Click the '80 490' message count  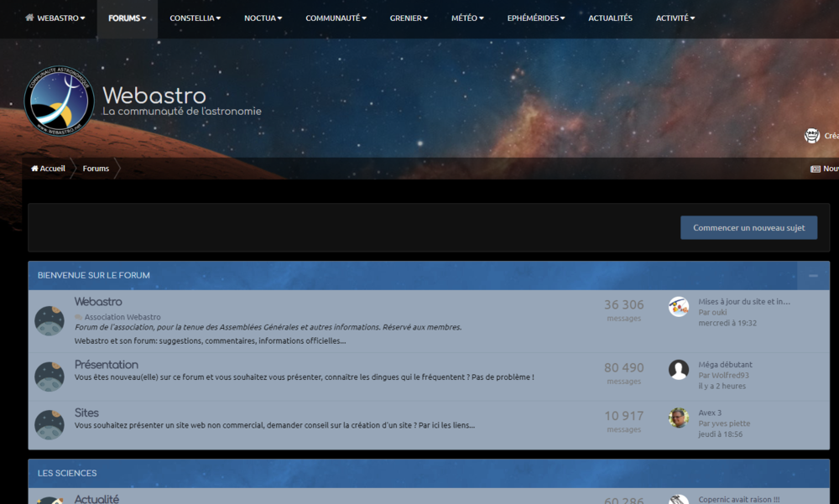(624, 368)
